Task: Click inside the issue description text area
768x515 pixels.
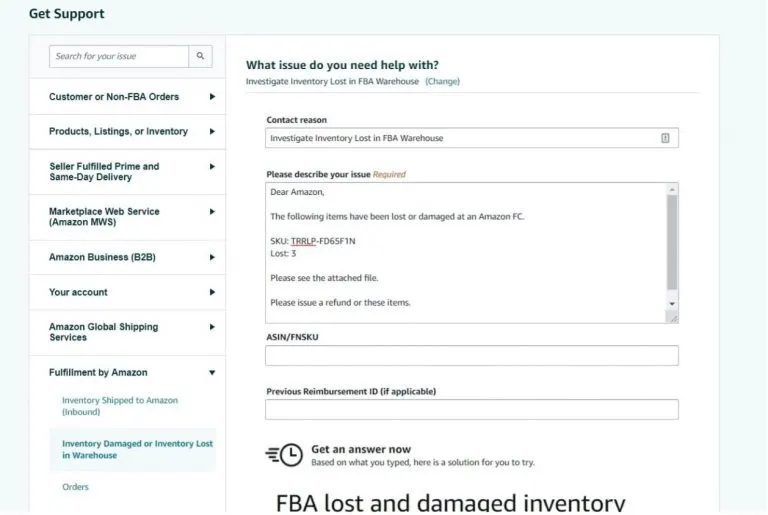Action: pyautogui.click(x=465, y=252)
